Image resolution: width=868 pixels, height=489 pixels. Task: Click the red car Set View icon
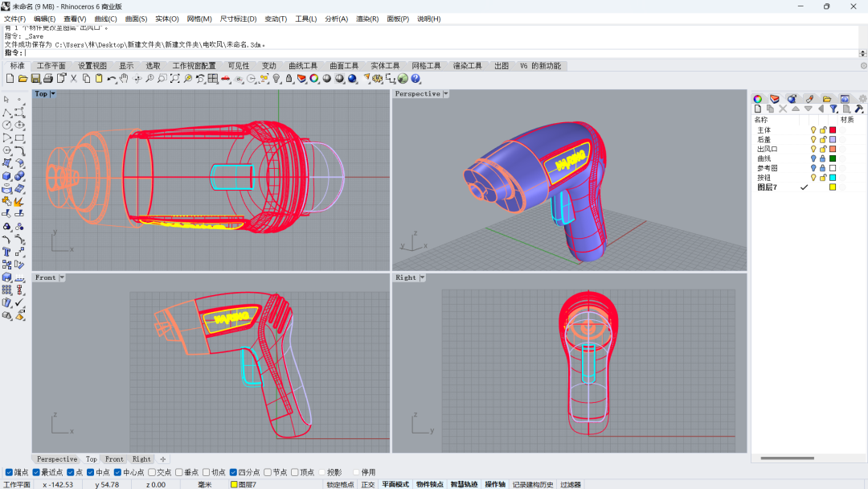pyautogui.click(x=226, y=79)
